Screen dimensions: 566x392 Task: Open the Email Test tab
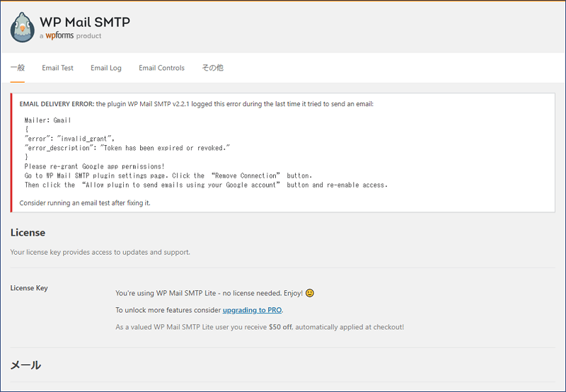coord(57,68)
